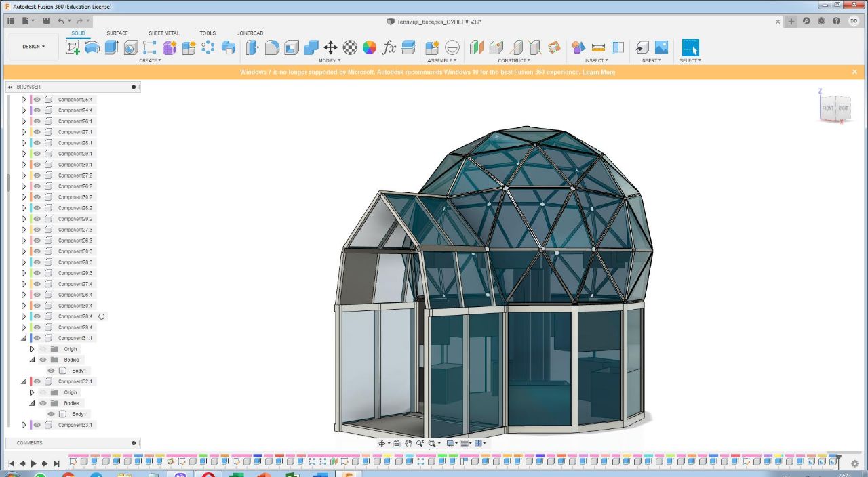This screenshot has height=477, width=868.
Task: Switch to the JOINERCAD tab
Action: coord(250,33)
